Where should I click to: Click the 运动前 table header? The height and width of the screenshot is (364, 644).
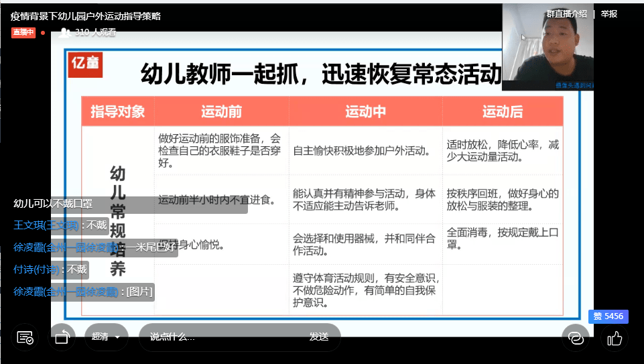[x=221, y=111]
